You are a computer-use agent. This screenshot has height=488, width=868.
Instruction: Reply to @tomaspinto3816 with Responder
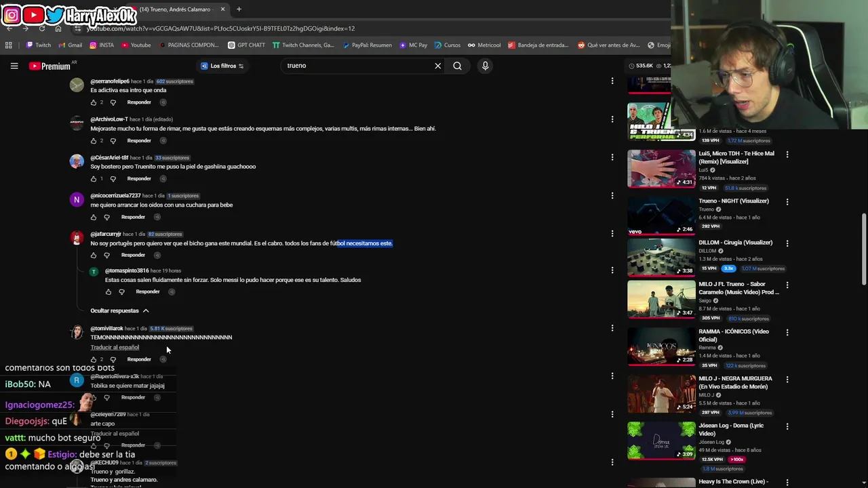coord(148,292)
